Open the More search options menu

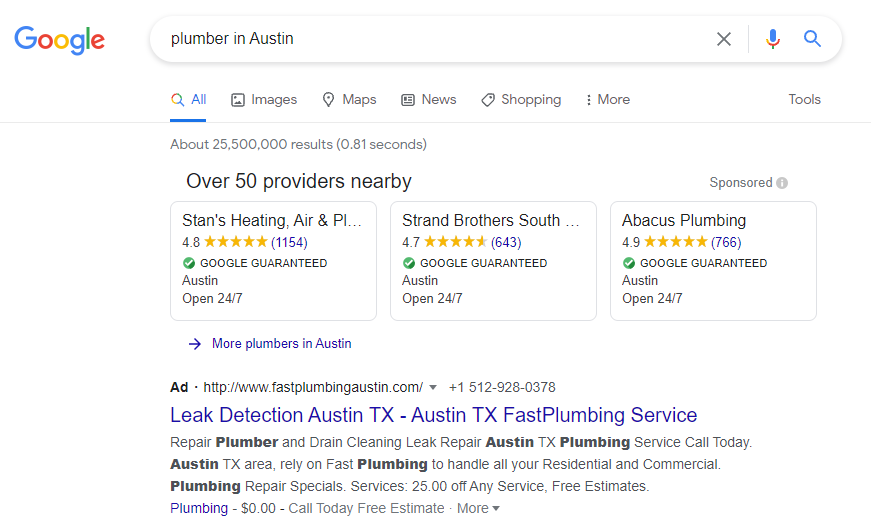(x=607, y=99)
